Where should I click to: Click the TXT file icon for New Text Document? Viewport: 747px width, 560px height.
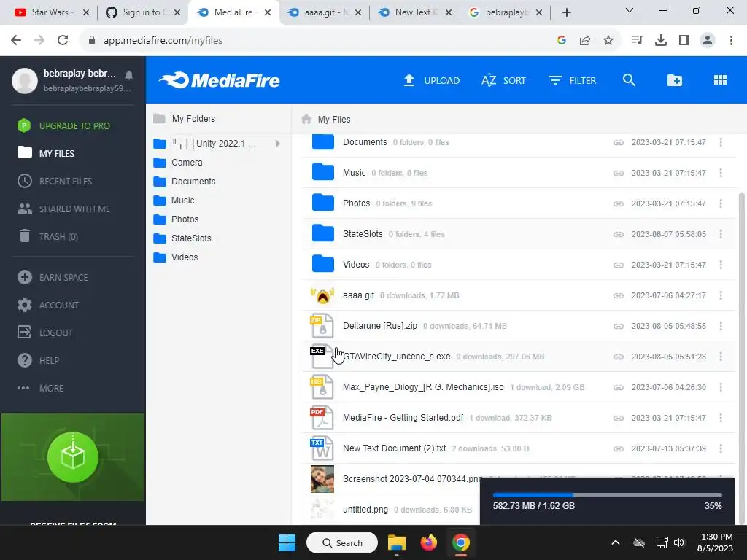coord(322,448)
